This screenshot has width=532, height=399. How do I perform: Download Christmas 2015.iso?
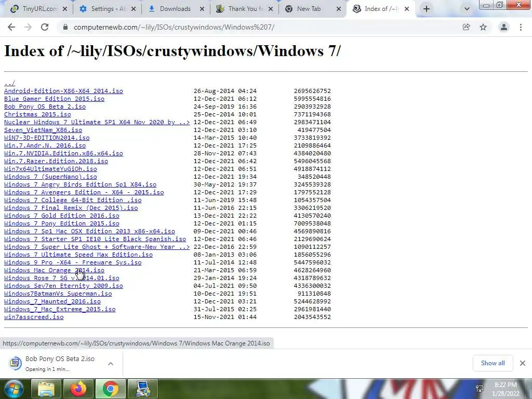(37, 114)
